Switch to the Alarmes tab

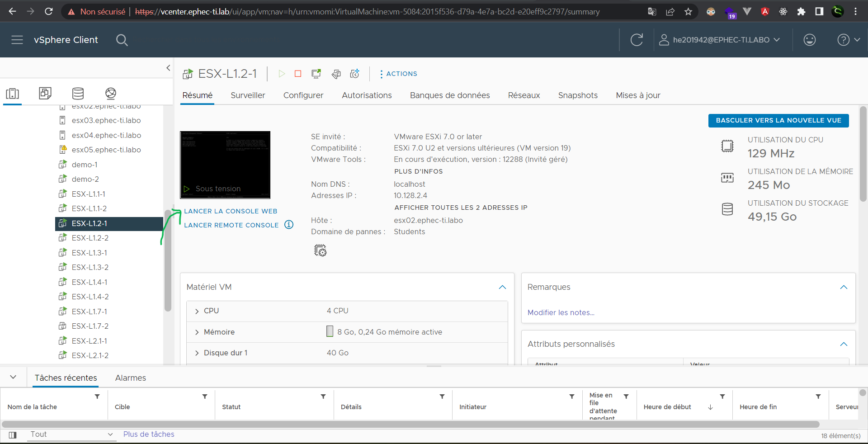tap(131, 378)
